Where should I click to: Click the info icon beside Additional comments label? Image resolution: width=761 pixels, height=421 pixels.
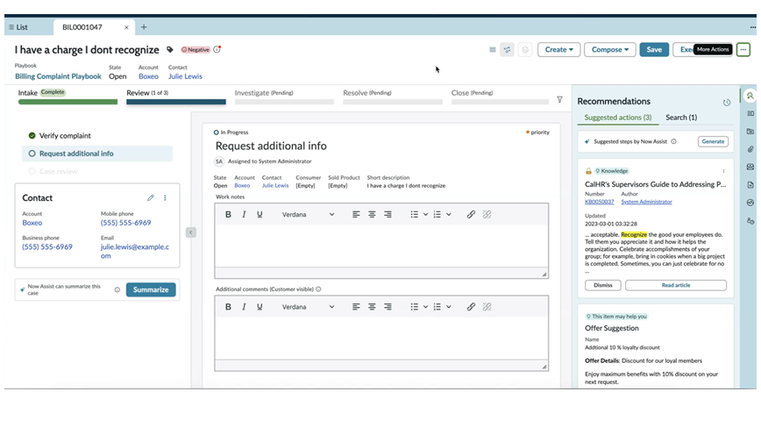click(318, 289)
